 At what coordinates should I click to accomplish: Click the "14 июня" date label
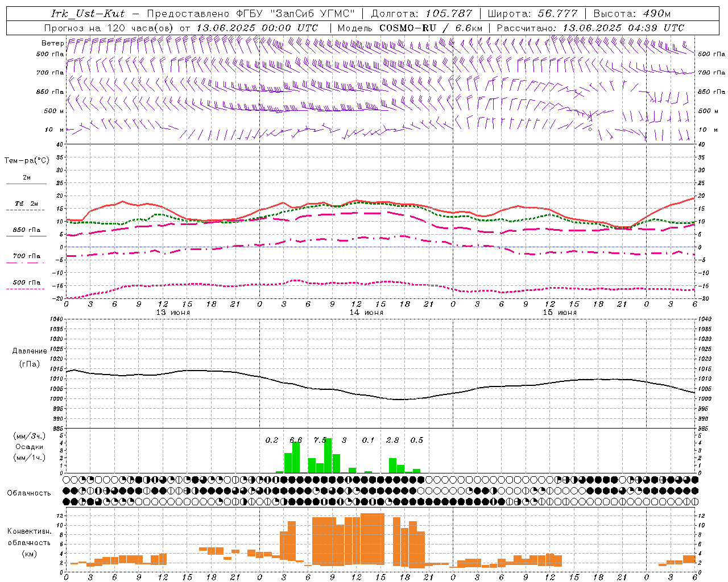[x=366, y=313]
